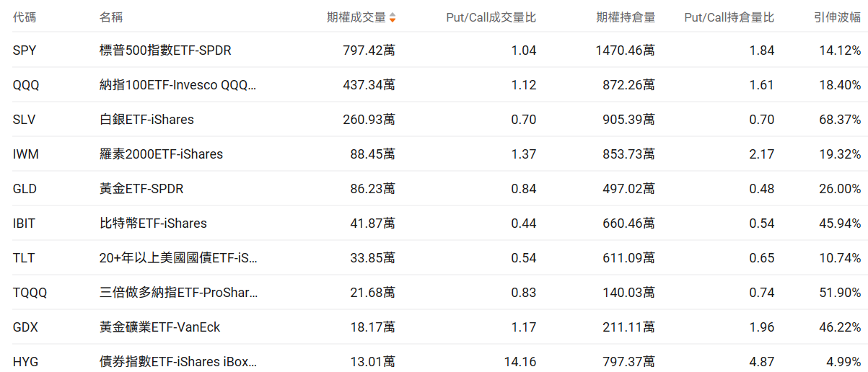Click 白銀ETF-iShares fund name
Viewport: 868px width, 372px height.
click(x=146, y=120)
